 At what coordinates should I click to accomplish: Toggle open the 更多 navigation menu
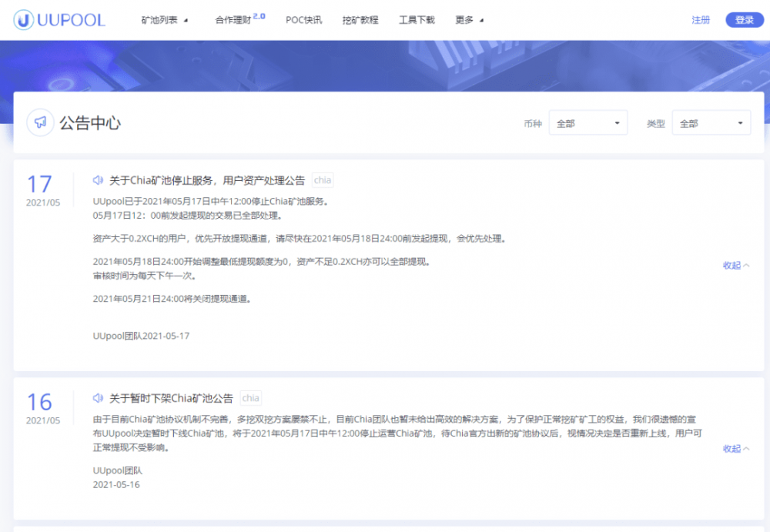tap(466, 20)
